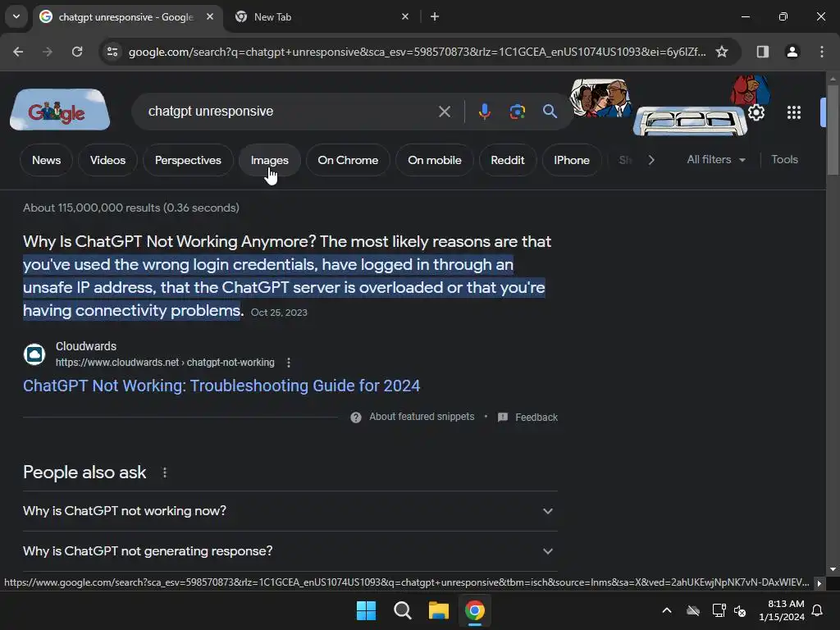The image size is (840, 630).
Task: Click the page vertical scrollbar thumb
Action: pyautogui.click(x=833, y=130)
